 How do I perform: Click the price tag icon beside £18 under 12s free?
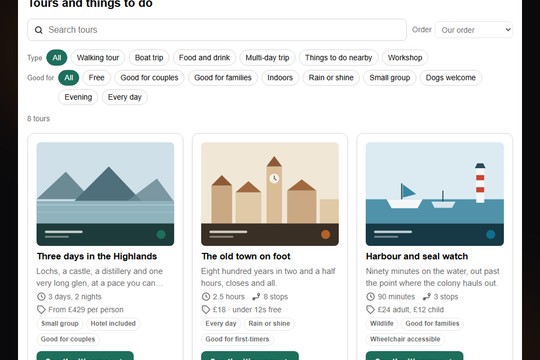pos(206,310)
